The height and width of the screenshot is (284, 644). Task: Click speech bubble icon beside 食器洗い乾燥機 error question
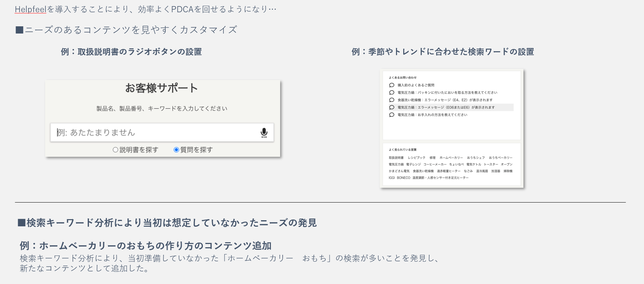coord(392,100)
